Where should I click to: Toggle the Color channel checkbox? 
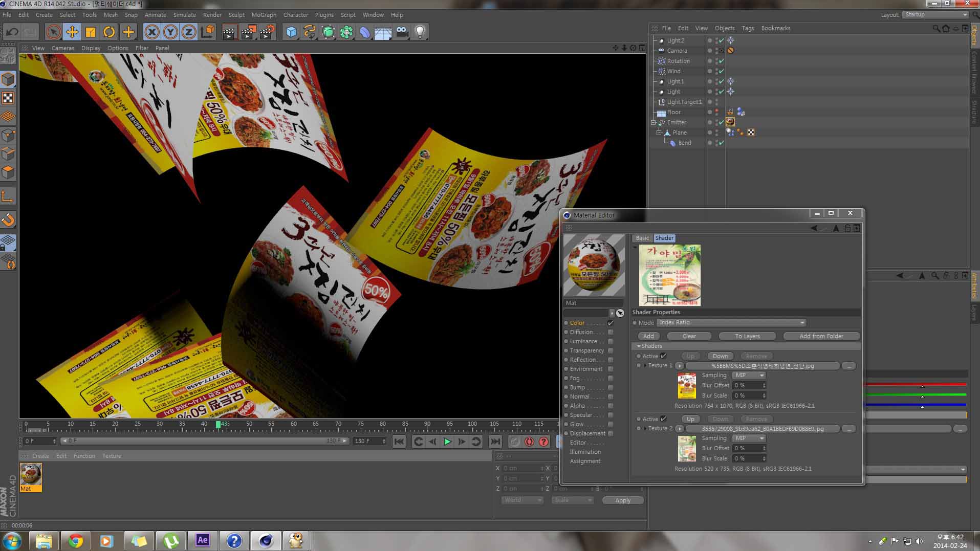tap(611, 323)
